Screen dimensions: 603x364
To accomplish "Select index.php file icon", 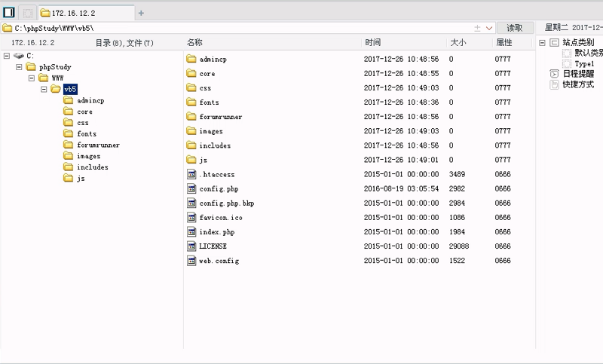I will (x=191, y=232).
